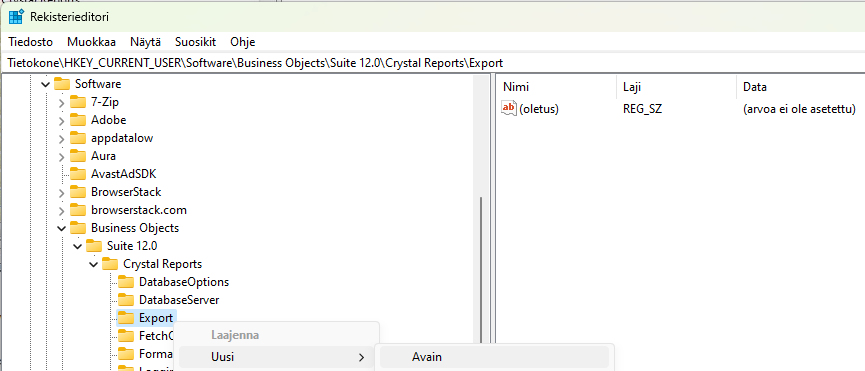Select the Adobe folder icon

click(78, 120)
